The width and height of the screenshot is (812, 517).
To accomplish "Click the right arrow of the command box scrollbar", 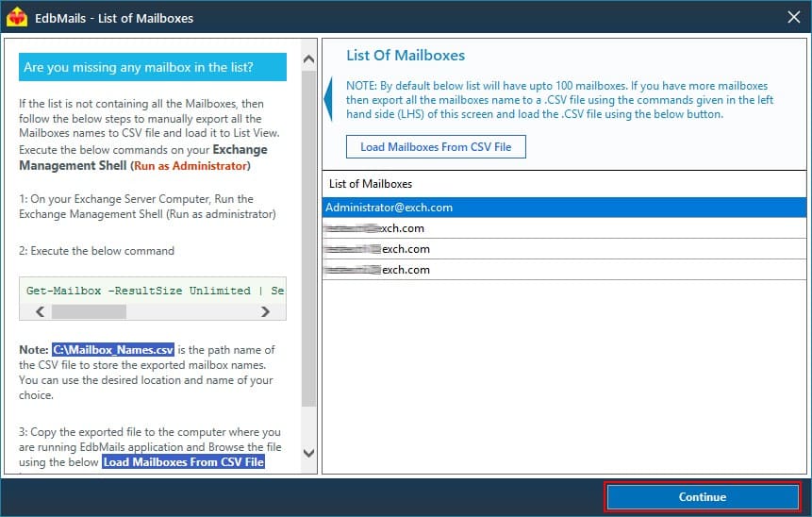I will pyautogui.click(x=265, y=311).
